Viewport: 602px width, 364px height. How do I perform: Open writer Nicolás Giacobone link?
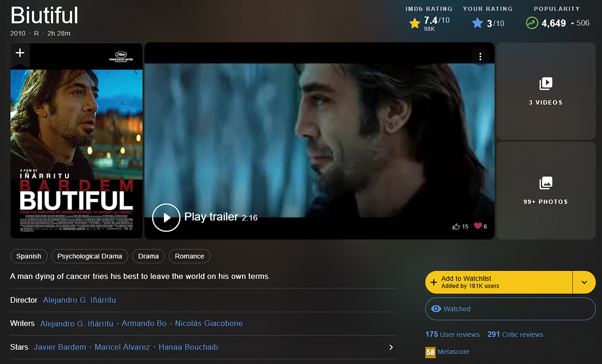tap(209, 323)
